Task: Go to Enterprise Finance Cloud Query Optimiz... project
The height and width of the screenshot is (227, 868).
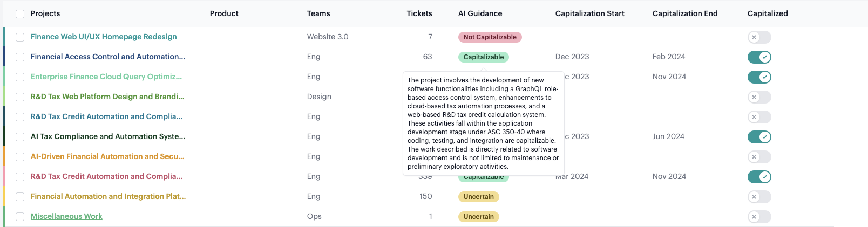Action: pyautogui.click(x=106, y=77)
